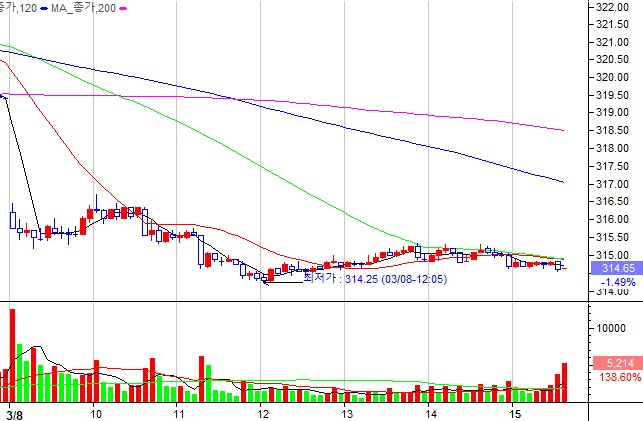This screenshot has height=421, width=643.
Task: Select the 종가,120 legend label
Action: tap(18, 8)
